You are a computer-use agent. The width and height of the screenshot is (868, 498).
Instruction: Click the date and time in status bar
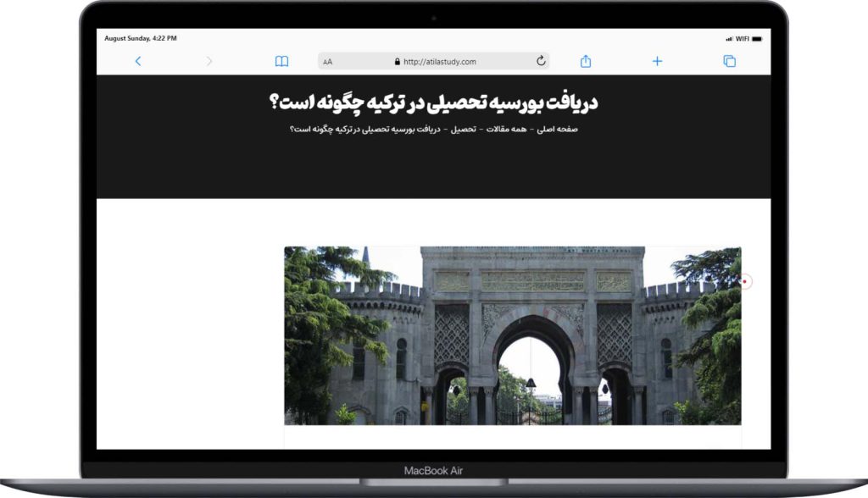point(141,38)
